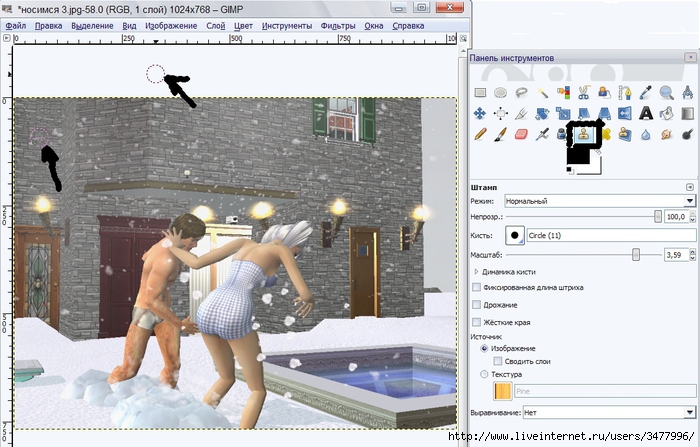Select the Text tool letter A
The width and height of the screenshot is (700, 447).
(x=646, y=113)
